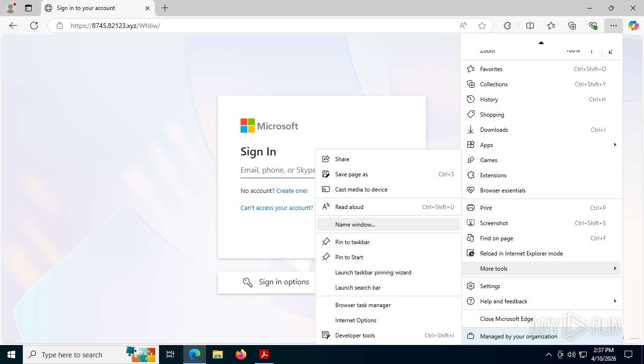Select Launch search bar
The width and height of the screenshot is (644, 364).
click(388, 288)
